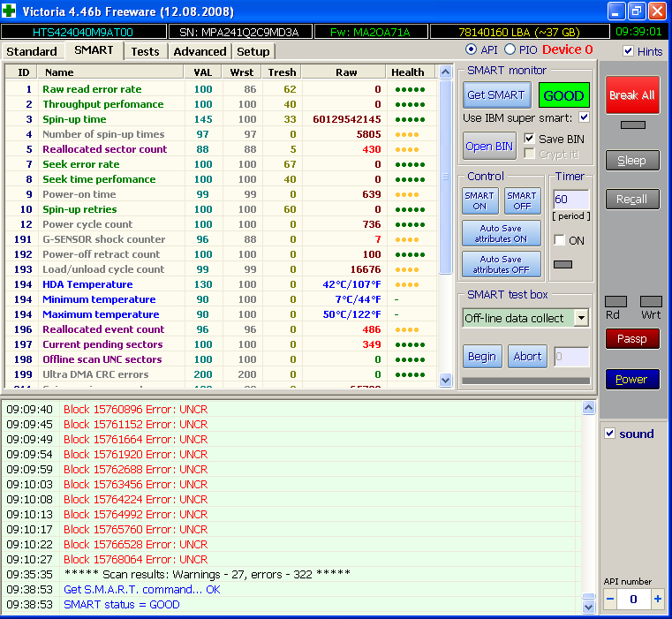672x619 pixels.
Task: Click the Get SMART button
Action: tap(496, 94)
